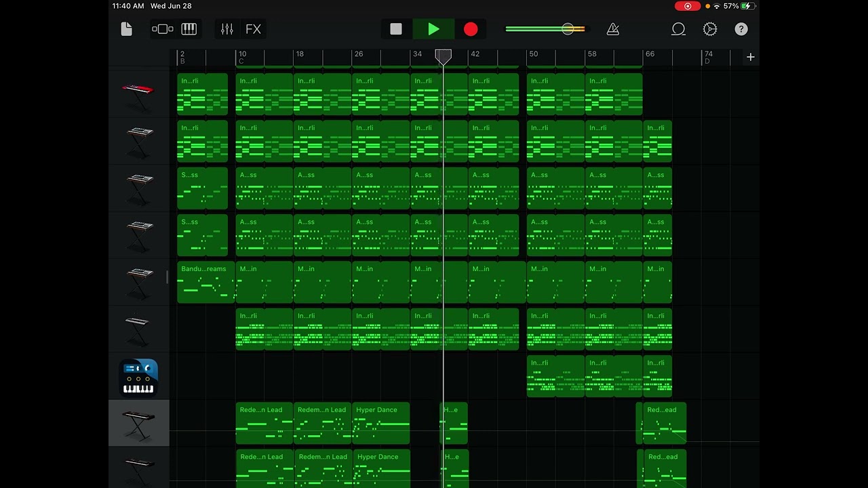
Task: Open the FX panel
Action: coord(253,29)
